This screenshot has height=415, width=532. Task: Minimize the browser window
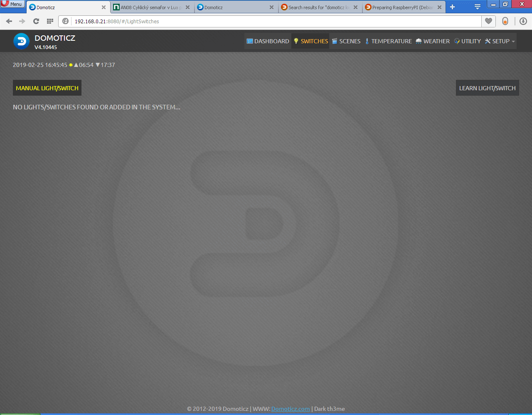pyautogui.click(x=493, y=4)
